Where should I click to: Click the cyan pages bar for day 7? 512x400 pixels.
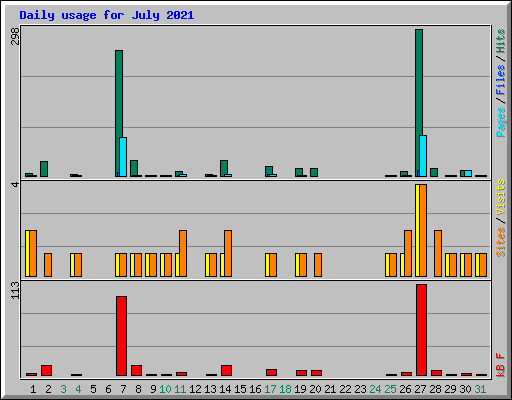(x=123, y=157)
